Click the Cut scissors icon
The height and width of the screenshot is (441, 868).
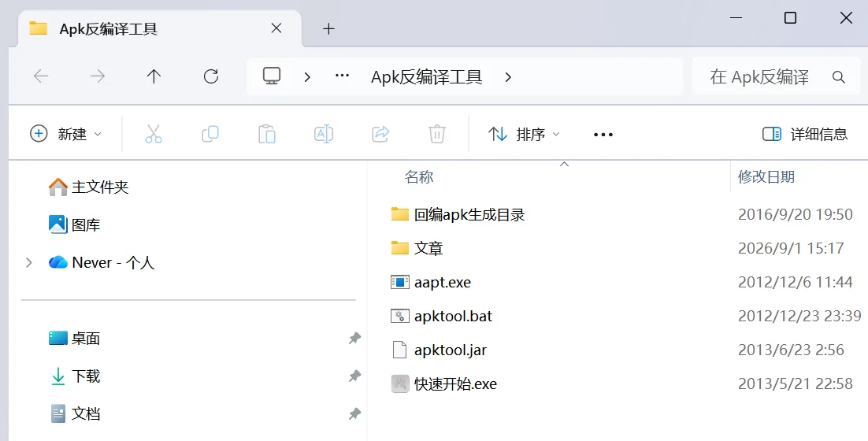[x=154, y=134]
